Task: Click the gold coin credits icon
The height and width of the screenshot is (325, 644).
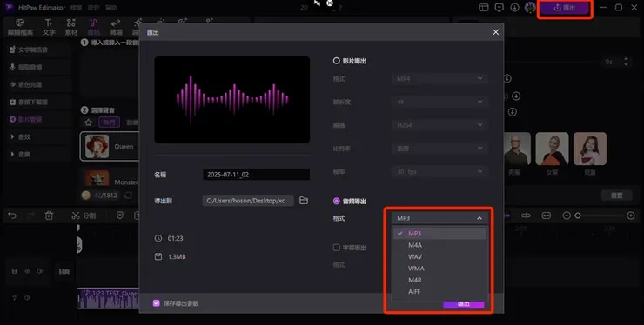Action: pyautogui.click(x=85, y=196)
